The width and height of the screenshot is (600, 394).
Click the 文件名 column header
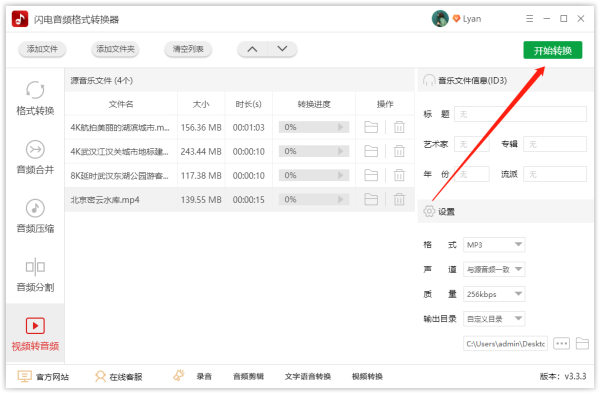click(121, 104)
